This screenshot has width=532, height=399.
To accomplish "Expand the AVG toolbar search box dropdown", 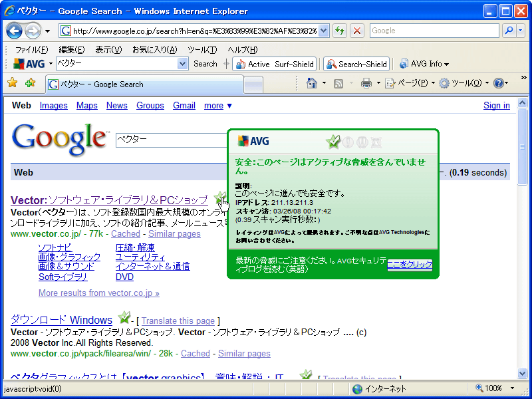I will point(182,64).
